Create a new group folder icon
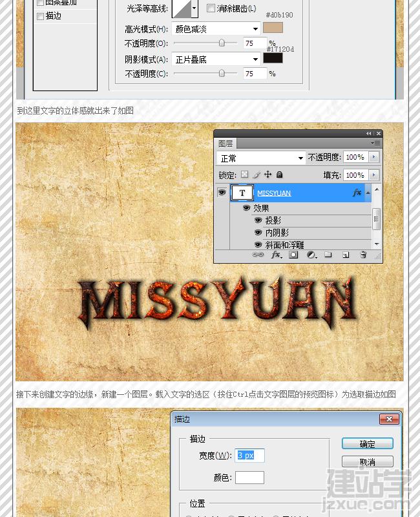The height and width of the screenshot is (517, 420). tap(328, 255)
